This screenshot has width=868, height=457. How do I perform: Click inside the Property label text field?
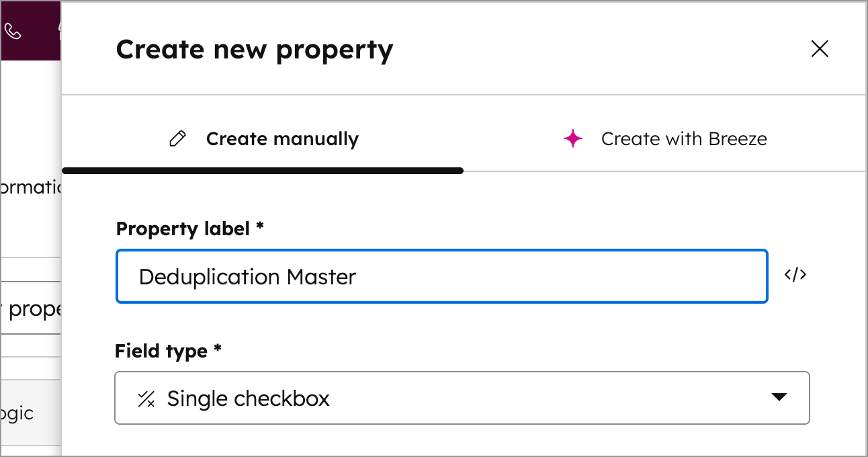tap(441, 276)
